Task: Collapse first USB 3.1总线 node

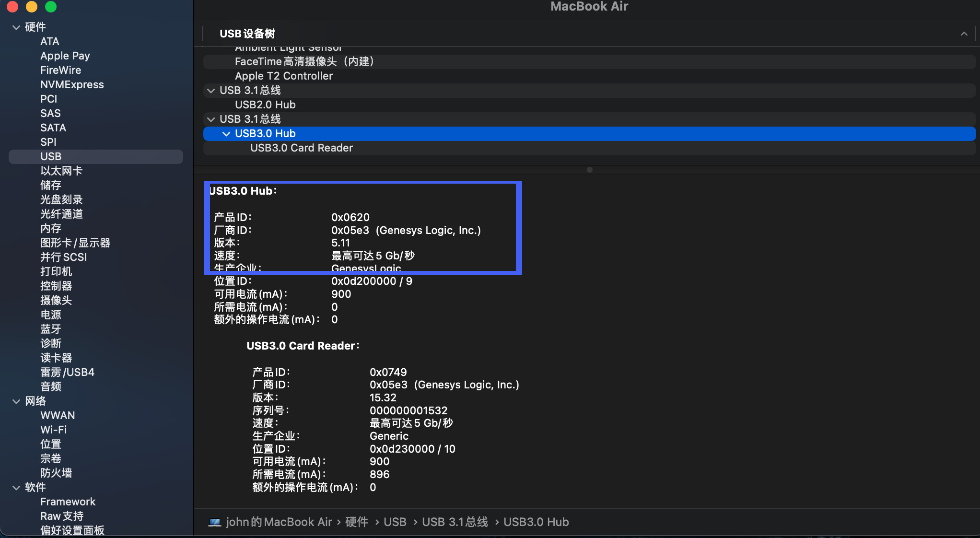Action: 211,91
